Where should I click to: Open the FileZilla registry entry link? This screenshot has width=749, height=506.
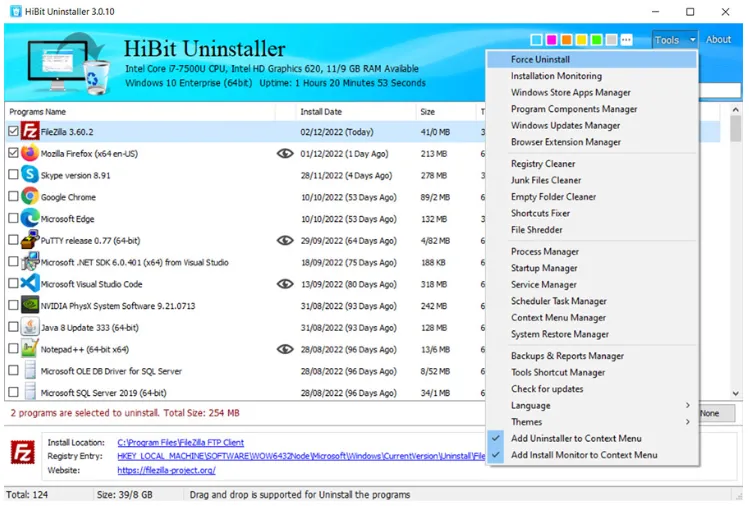click(x=301, y=456)
